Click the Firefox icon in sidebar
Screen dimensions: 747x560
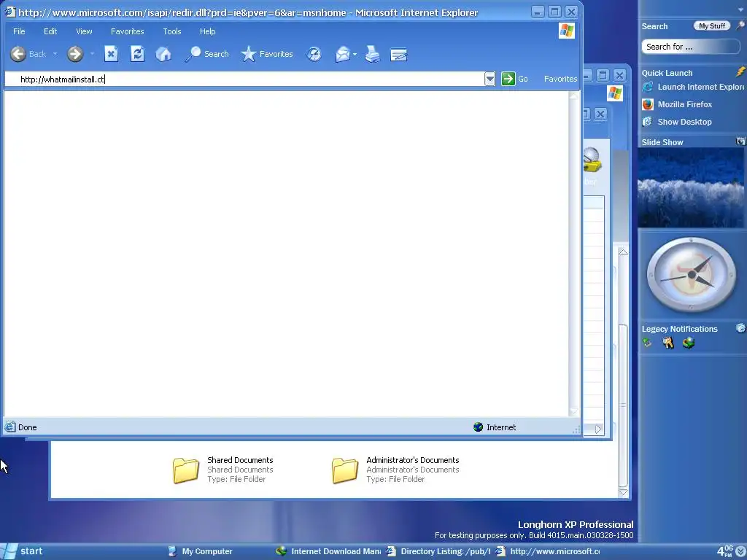pos(648,105)
